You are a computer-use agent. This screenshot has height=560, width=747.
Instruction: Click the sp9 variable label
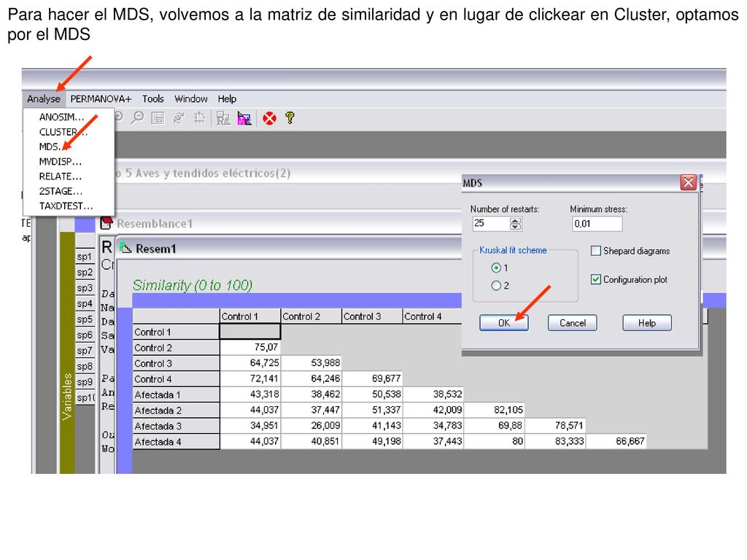coord(85,382)
